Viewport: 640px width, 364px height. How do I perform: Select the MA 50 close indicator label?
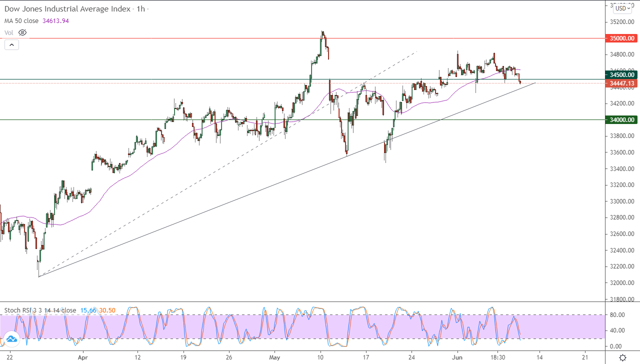point(22,20)
